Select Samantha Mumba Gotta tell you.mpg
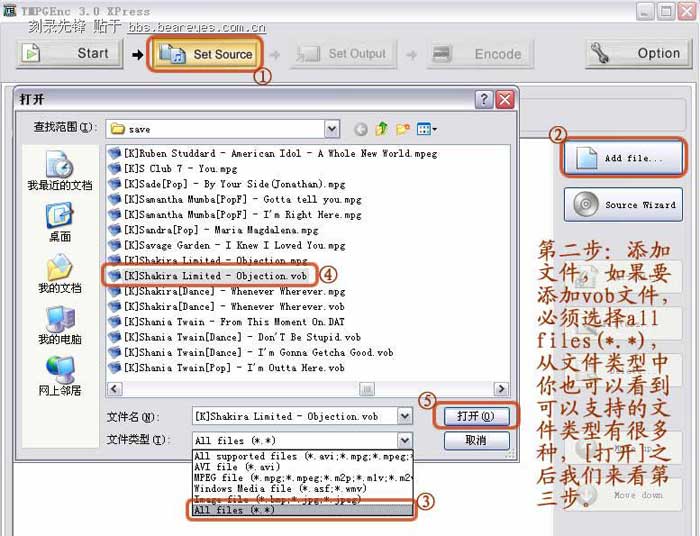 coord(235,199)
